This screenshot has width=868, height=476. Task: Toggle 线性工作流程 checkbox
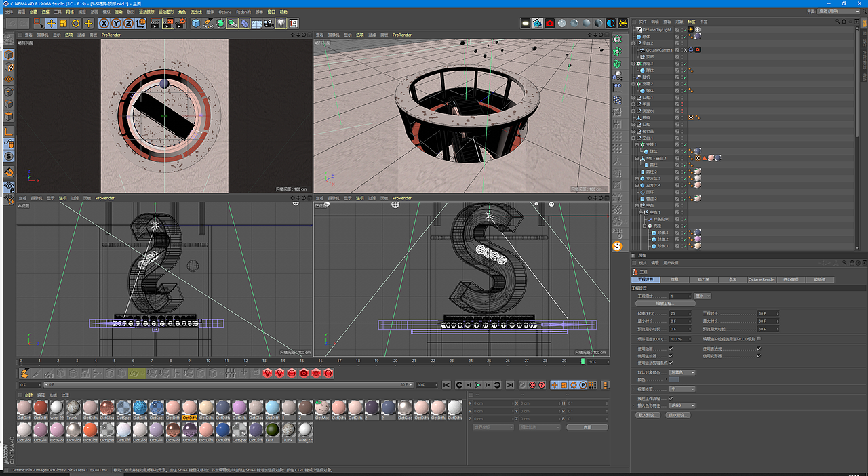[x=671, y=398]
